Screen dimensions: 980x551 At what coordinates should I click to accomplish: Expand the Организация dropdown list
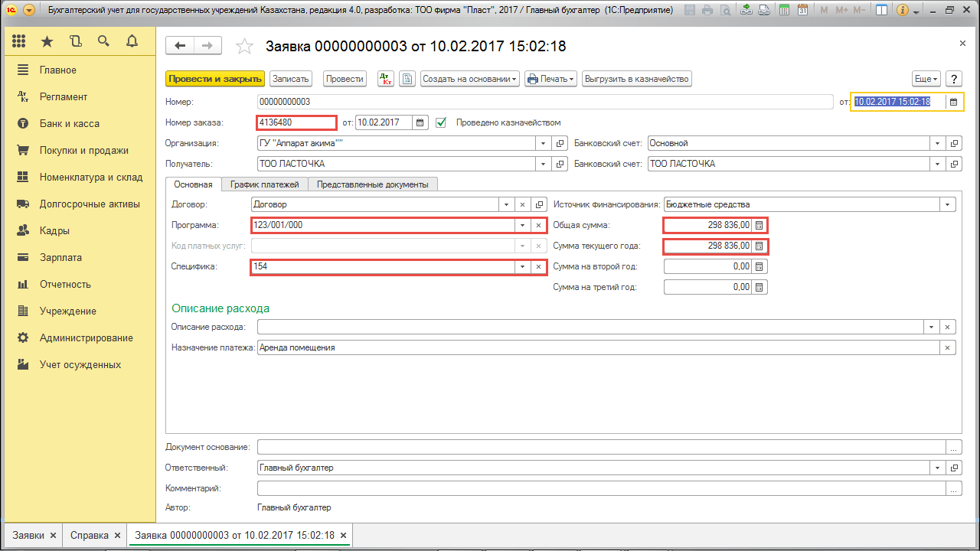tap(544, 143)
